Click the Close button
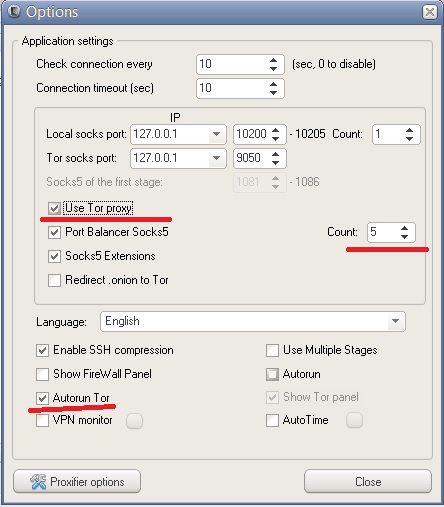The height and width of the screenshot is (507, 444). [x=368, y=481]
